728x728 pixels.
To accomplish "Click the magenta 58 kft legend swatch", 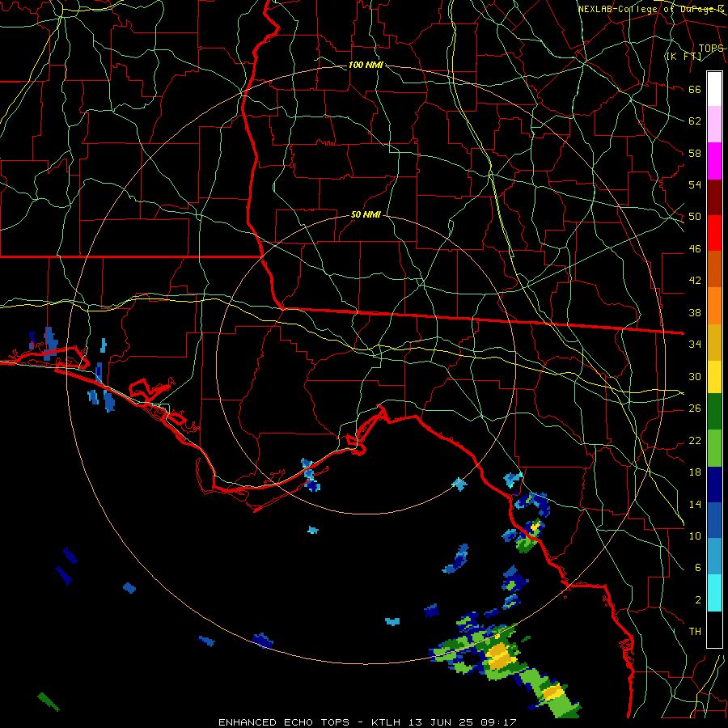I will coord(714,161).
